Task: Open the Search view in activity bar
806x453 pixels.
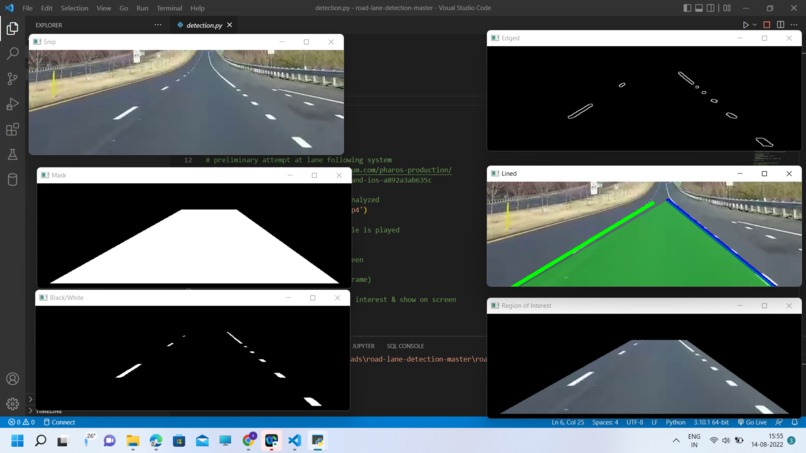Action: pos(12,53)
